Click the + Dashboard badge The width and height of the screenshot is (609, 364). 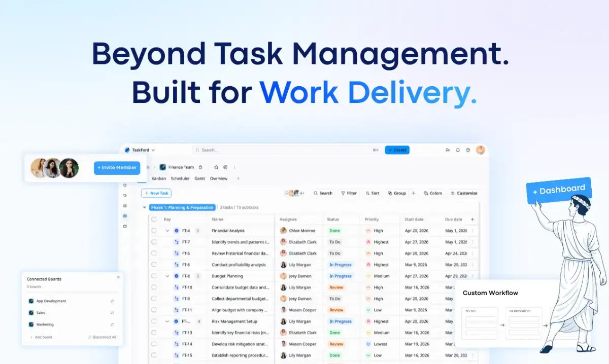[559, 191]
